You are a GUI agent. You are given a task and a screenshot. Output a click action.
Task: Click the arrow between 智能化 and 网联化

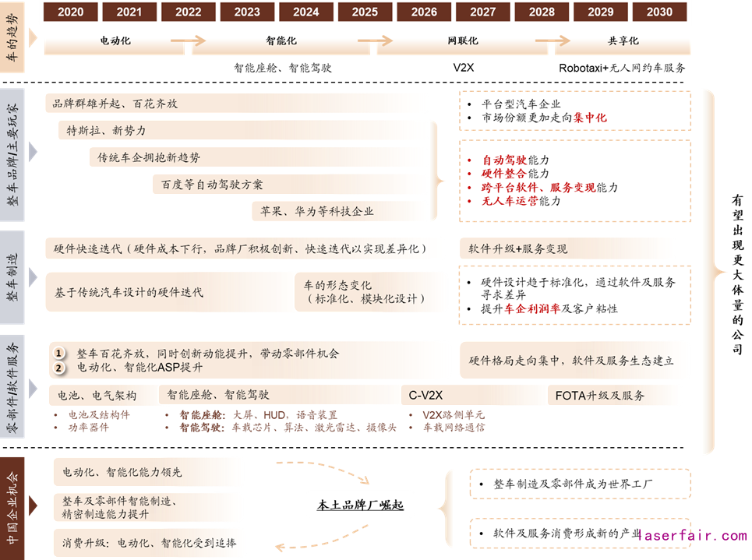tap(375, 41)
